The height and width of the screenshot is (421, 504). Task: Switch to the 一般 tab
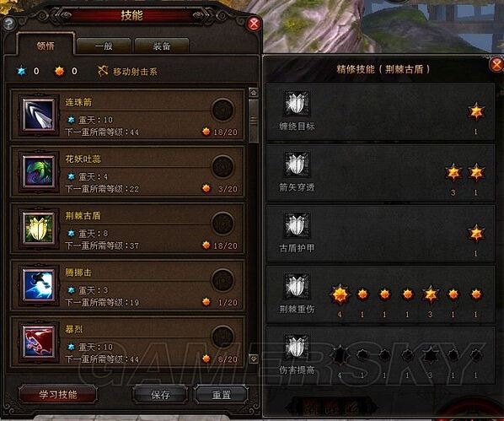[104, 46]
